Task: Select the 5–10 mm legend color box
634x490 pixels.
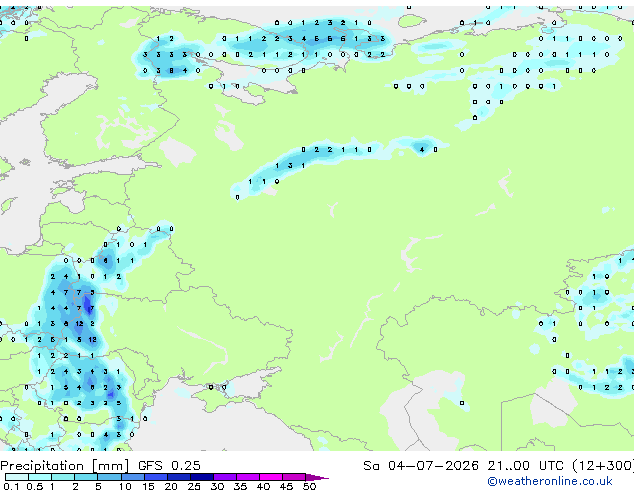Action: point(109,477)
